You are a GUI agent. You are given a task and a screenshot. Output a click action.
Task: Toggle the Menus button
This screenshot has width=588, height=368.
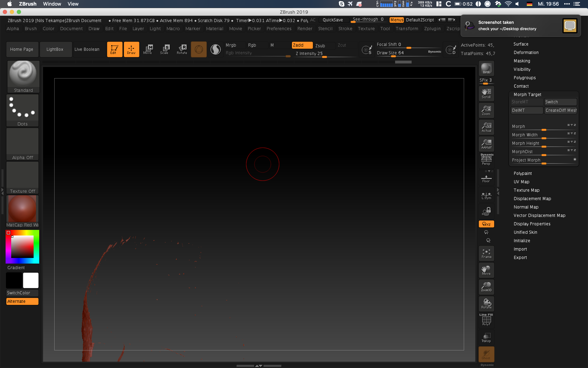(397, 20)
